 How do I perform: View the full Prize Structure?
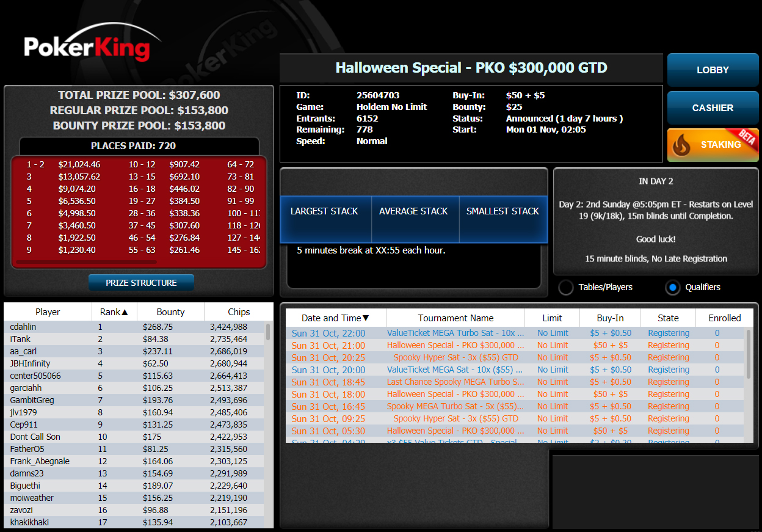(141, 283)
